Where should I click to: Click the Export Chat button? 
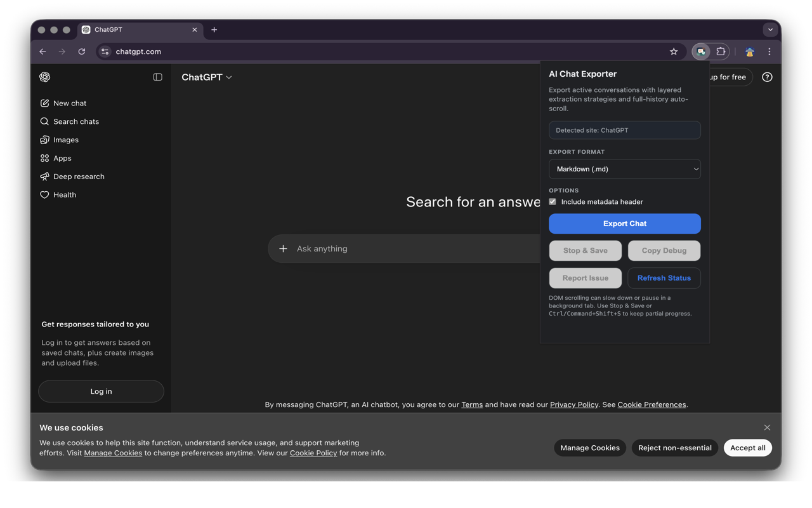click(625, 224)
